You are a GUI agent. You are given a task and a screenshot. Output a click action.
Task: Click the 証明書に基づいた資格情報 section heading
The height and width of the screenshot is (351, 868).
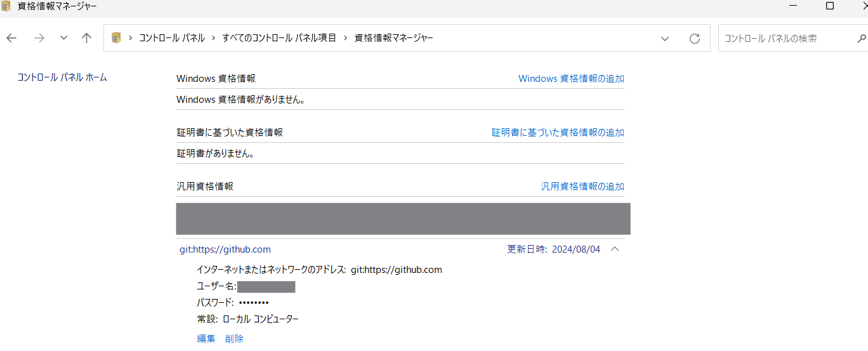[230, 133]
